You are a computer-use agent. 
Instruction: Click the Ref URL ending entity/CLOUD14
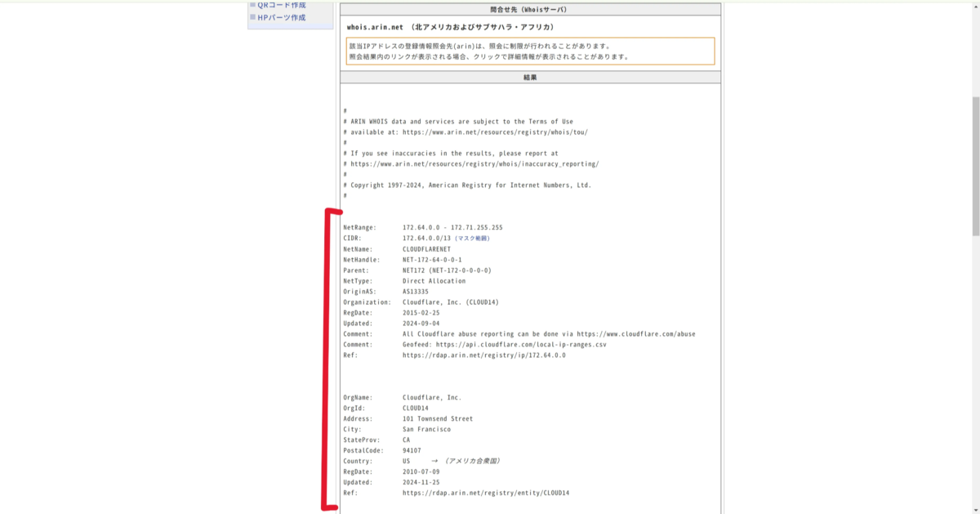point(486,493)
